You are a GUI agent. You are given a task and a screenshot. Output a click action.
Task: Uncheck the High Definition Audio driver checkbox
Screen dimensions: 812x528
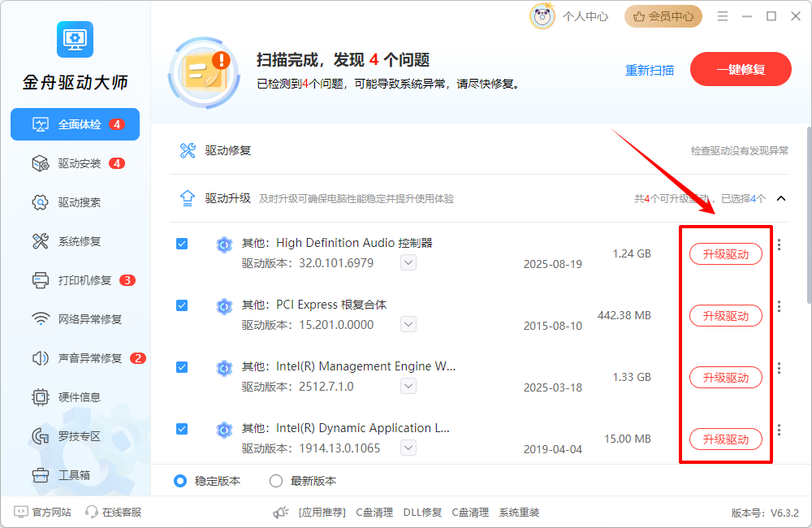coord(182,244)
